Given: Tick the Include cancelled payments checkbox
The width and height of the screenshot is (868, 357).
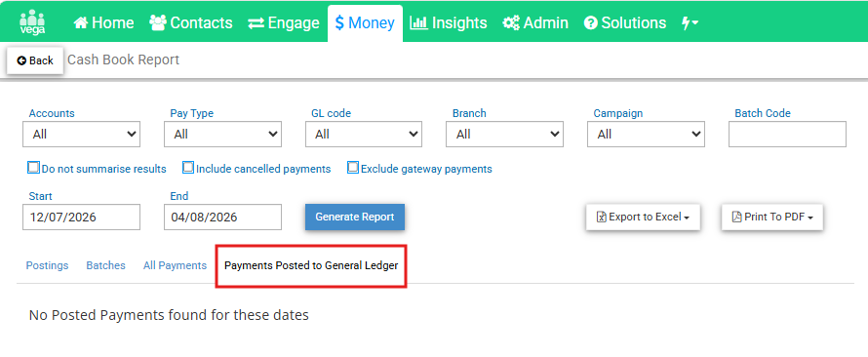Looking at the screenshot, I should [x=188, y=168].
